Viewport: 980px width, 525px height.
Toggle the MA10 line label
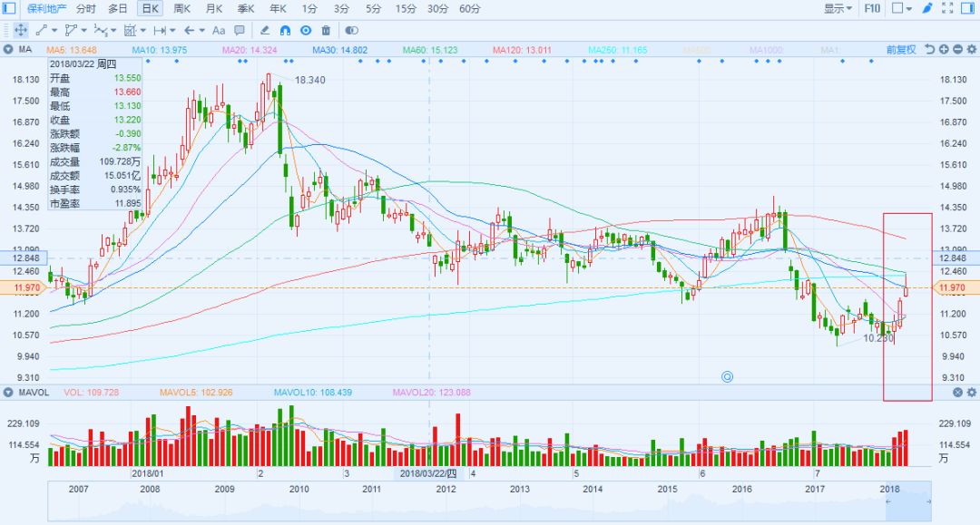coord(160,49)
